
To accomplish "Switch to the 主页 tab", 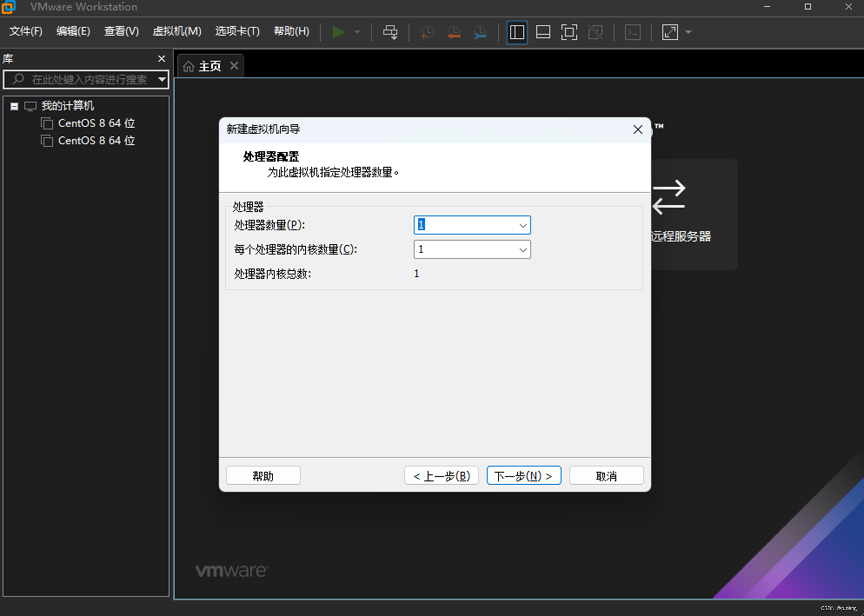I will [210, 66].
